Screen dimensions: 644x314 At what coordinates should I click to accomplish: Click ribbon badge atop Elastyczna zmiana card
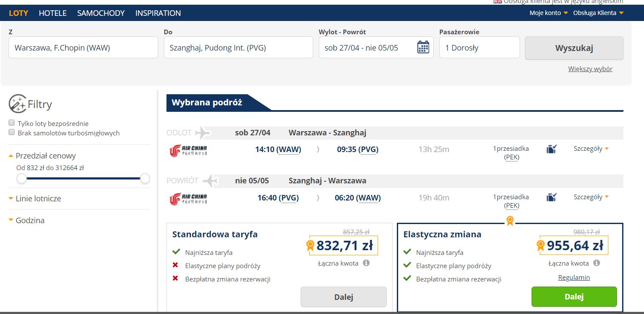pyautogui.click(x=510, y=221)
